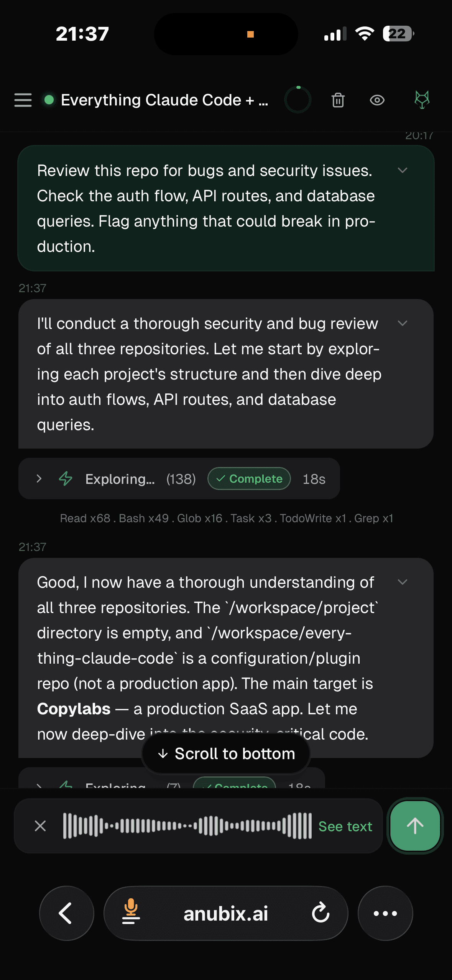Image resolution: width=452 pixels, height=980 pixels.
Task: Delete this conversation with the trash icon
Action: click(338, 100)
